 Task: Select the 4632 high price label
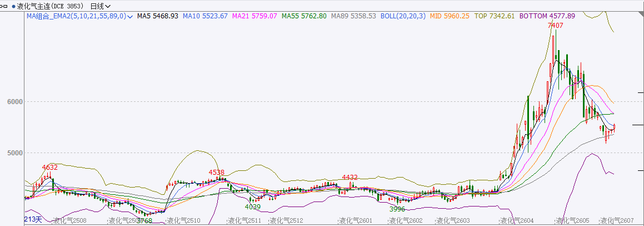point(50,167)
